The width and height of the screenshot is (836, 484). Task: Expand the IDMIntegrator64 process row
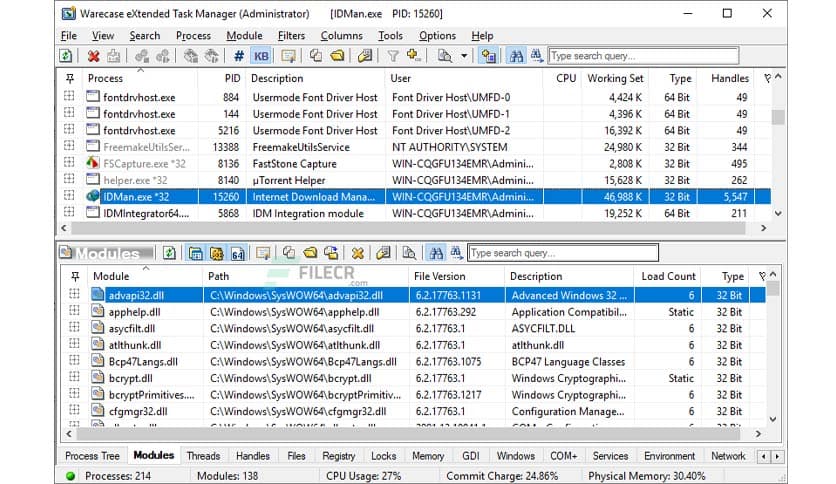coord(69,212)
